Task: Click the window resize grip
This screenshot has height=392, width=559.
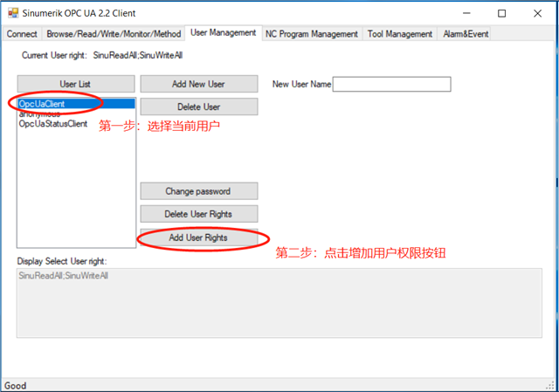Action: click(551, 386)
